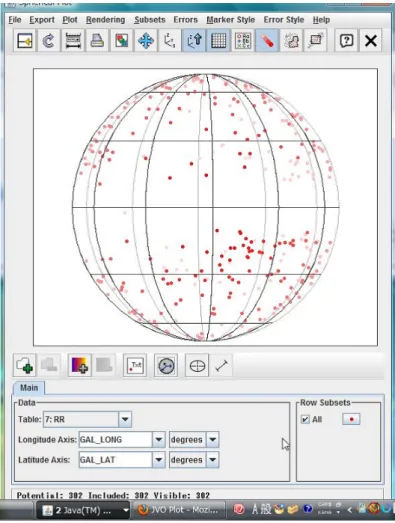The image size is (395, 523).
Task: Toggle the Txt point labels icon
Action: [135, 365]
